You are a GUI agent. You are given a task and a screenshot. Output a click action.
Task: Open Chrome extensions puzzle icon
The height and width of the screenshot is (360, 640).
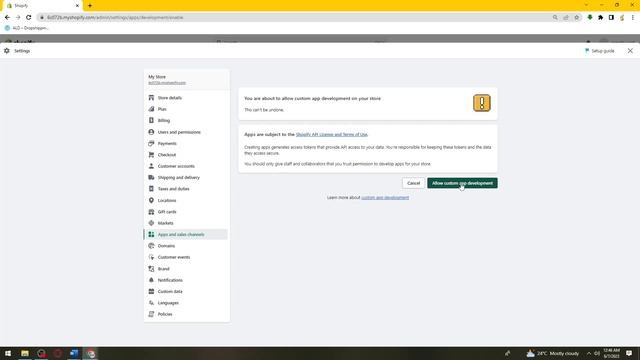[600, 18]
